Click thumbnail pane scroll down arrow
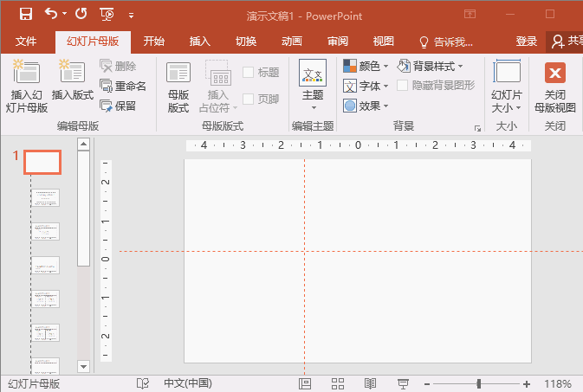 [84, 366]
